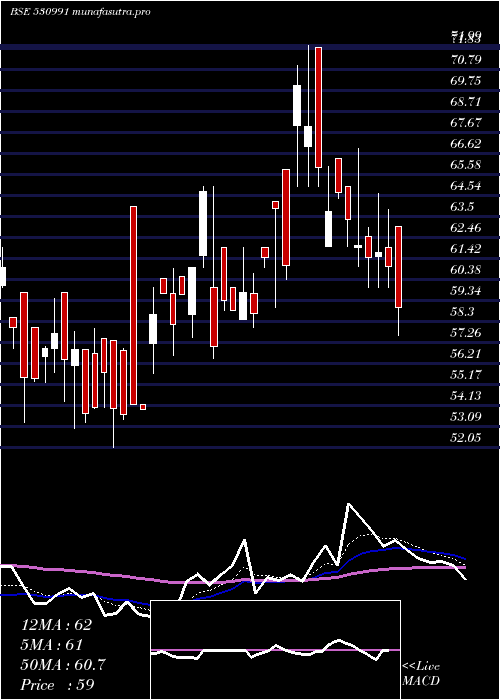This screenshot has width=500, height=700.
Task: Click the 52.05 price axis label
Action: (467, 437)
